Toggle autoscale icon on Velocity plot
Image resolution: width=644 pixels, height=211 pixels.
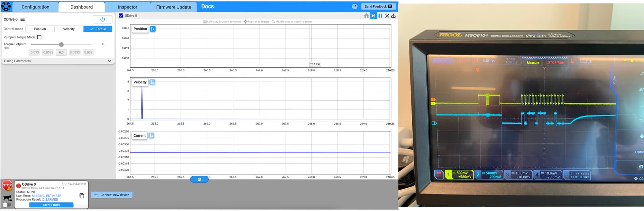[x=152, y=82]
